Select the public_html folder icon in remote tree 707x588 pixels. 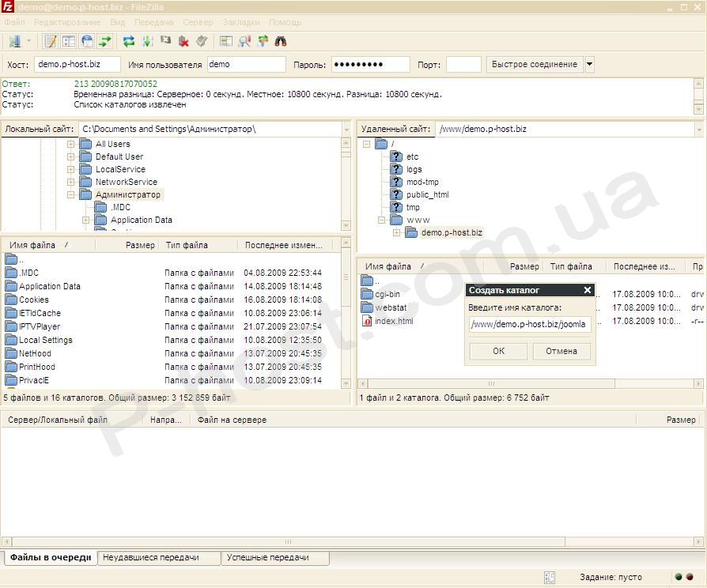coord(396,194)
